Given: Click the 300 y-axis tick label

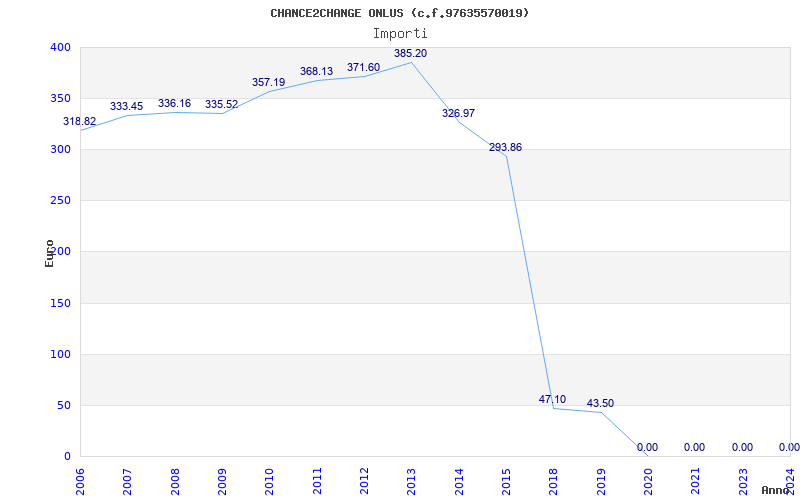Looking at the screenshot, I should click(60, 149).
